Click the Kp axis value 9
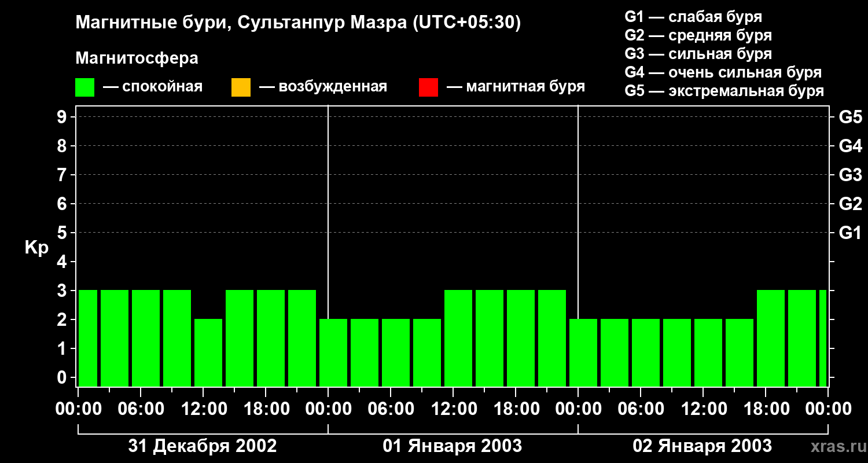The height and width of the screenshot is (463, 868). (x=63, y=117)
